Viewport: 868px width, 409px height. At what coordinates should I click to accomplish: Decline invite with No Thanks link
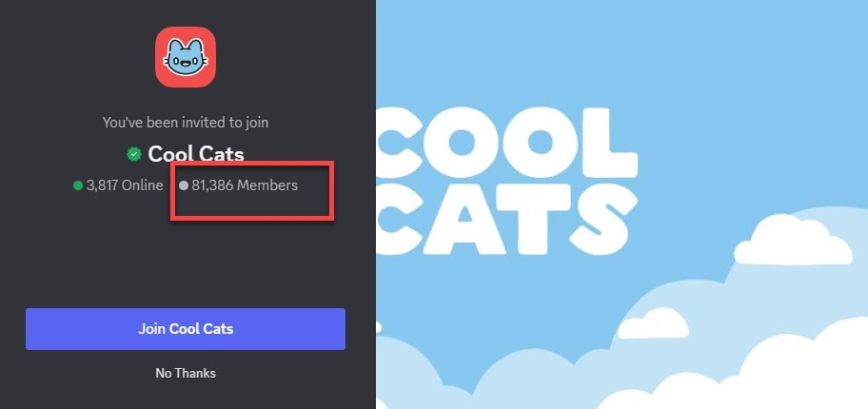click(x=186, y=373)
